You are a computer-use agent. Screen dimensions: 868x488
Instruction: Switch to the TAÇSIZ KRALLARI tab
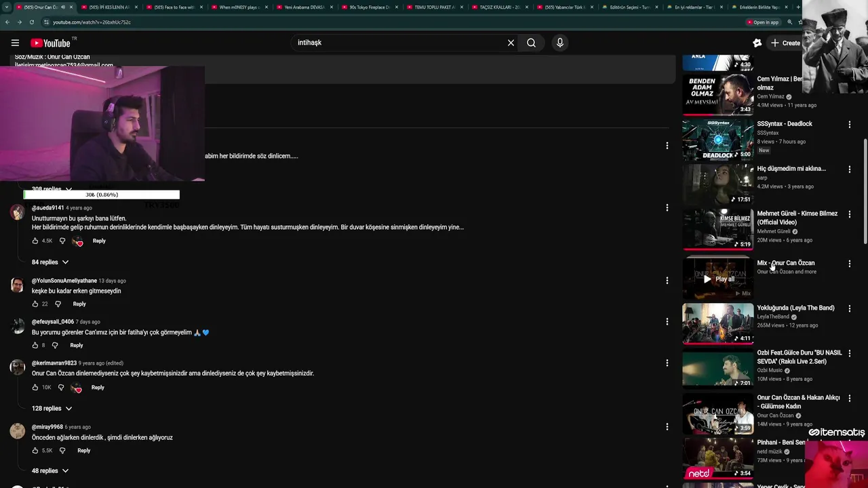[x=499, y=7]
